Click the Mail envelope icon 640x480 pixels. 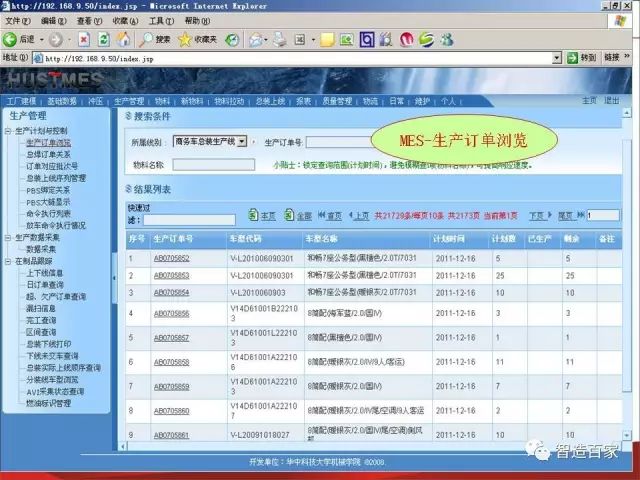256,40
